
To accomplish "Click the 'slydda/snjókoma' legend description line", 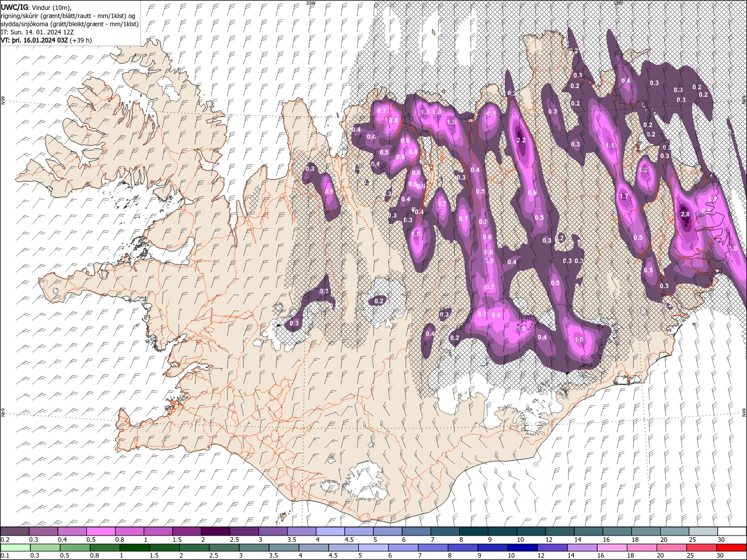I will (x=69, y=24).
